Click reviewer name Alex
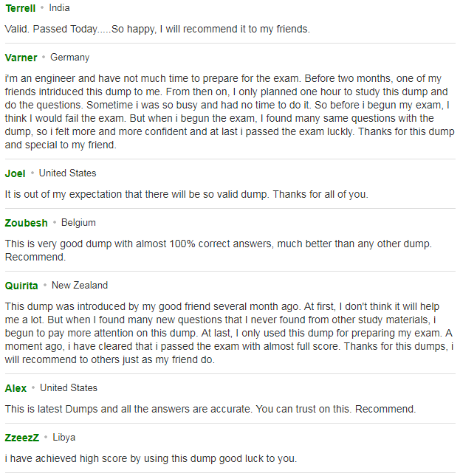 point(16,388)
